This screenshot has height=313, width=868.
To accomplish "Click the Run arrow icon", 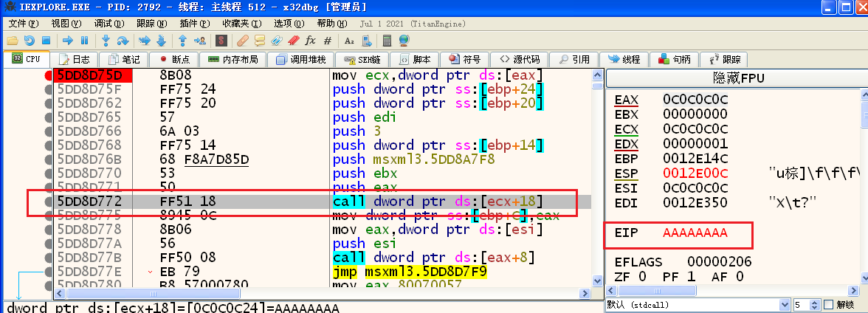I will click(68, 41).
